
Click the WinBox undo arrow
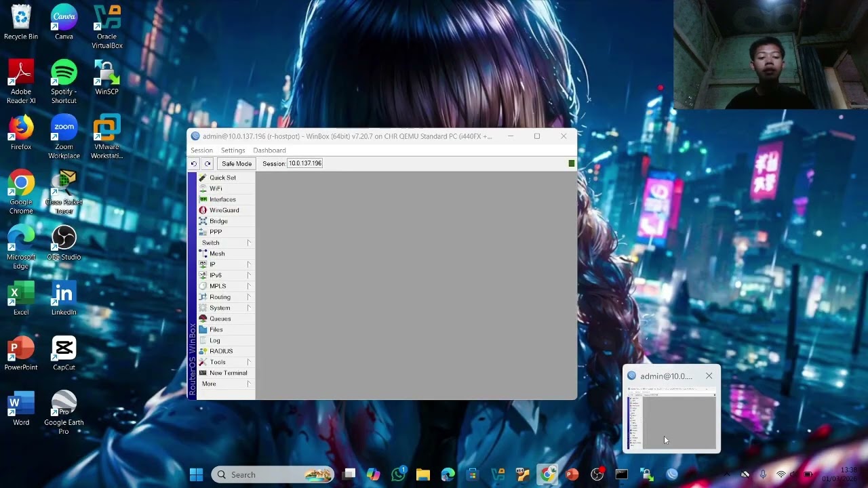pos(194,163)
